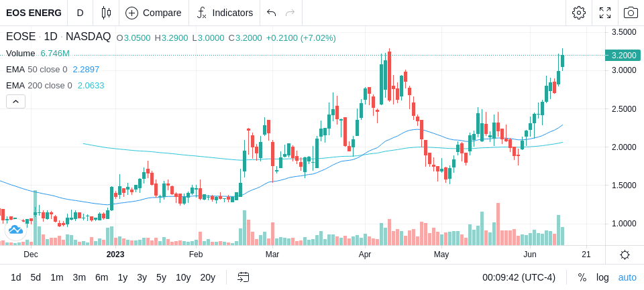The width and height of the screenshot is (644, 290).
Task: Click the 2.2897 EMA 50 value
Action: click(x=86, y=70)
